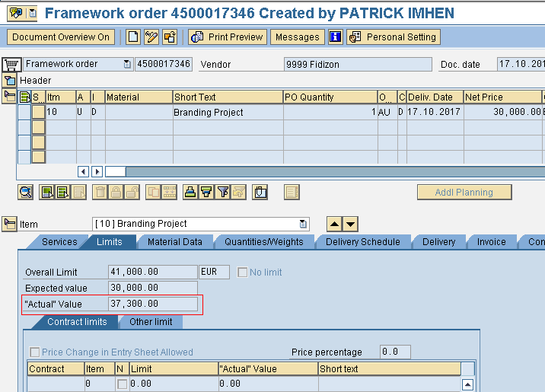545x392 pixels.
Task: Click the default values bag icon
Action: (x=260, y=192)
